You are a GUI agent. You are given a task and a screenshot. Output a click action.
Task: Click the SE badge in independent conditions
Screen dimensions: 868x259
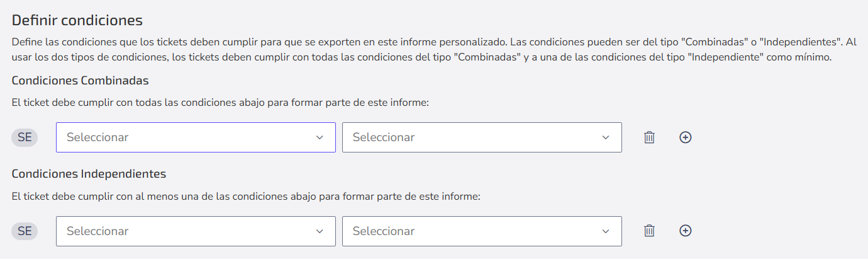tap(25, 231)
